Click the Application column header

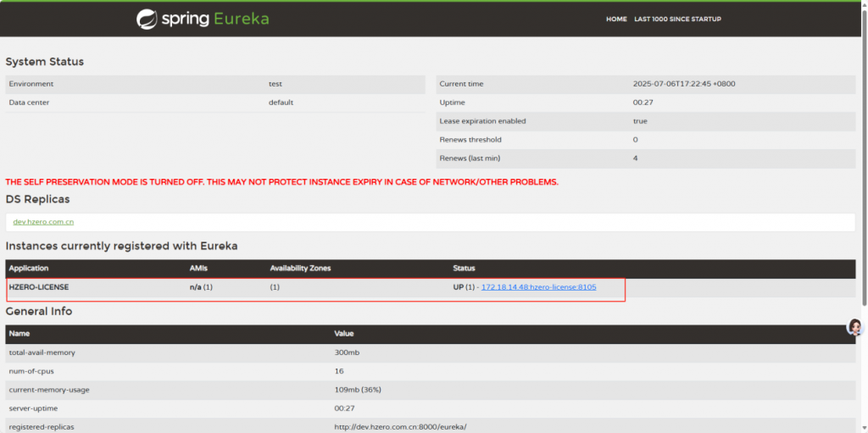click(29, 269)
